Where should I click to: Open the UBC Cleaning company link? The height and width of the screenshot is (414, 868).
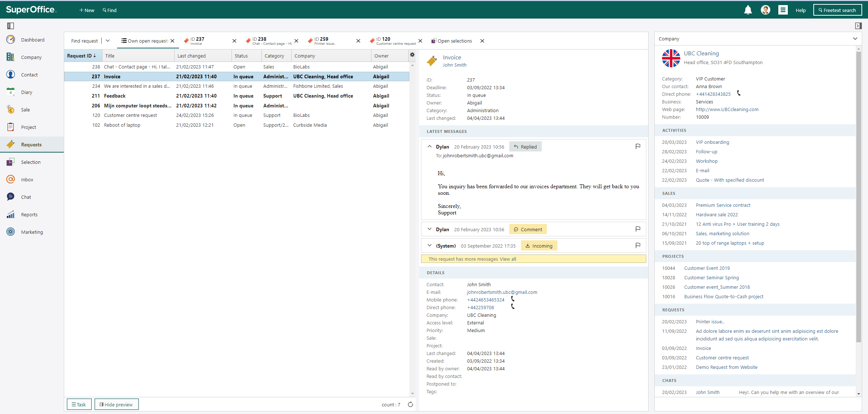(x=701, y=53)
